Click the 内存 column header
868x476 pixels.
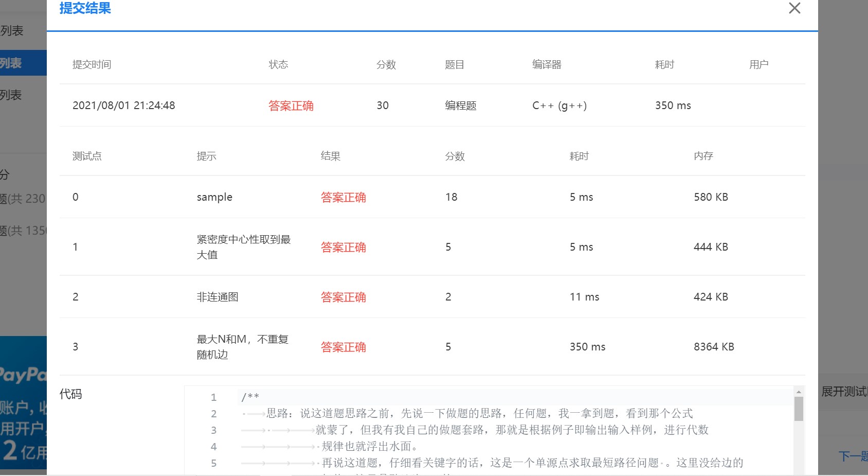[x=703, y=156]
